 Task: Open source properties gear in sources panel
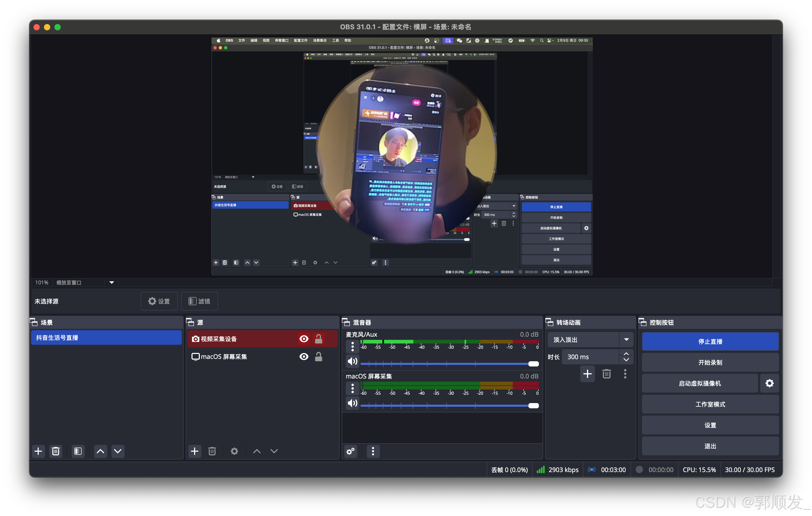click(x=234, y=451)
